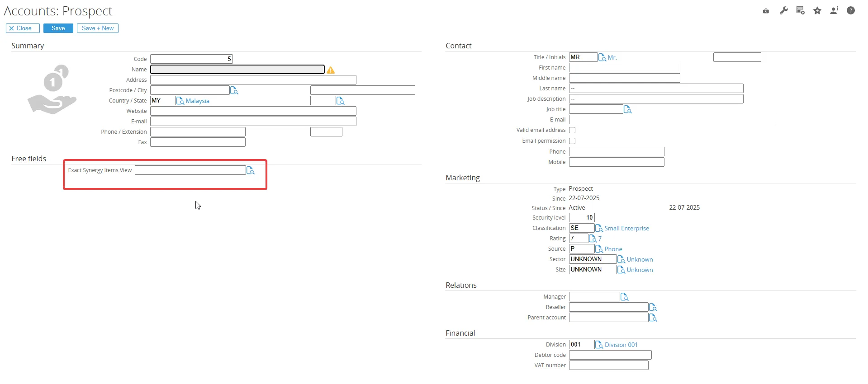Click the account placeholder image
This screenshot has width=868, height=384.
pos(52,89)
